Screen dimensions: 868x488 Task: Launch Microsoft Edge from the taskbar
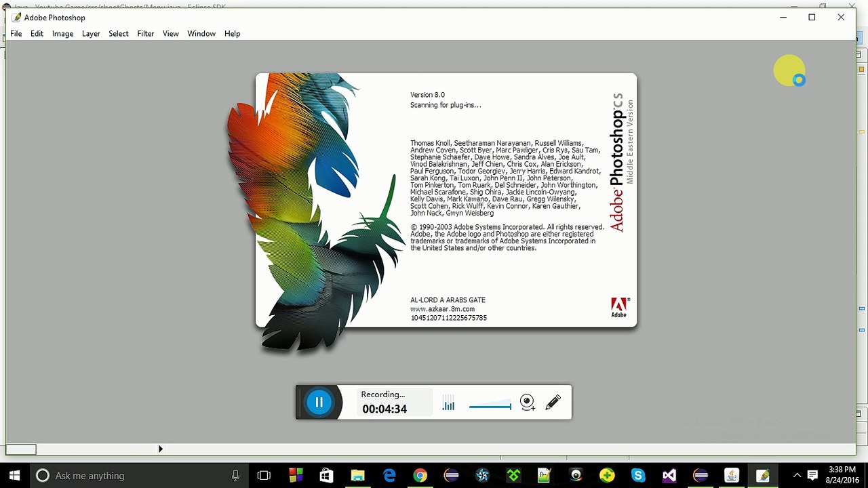(x=389, y=475)
